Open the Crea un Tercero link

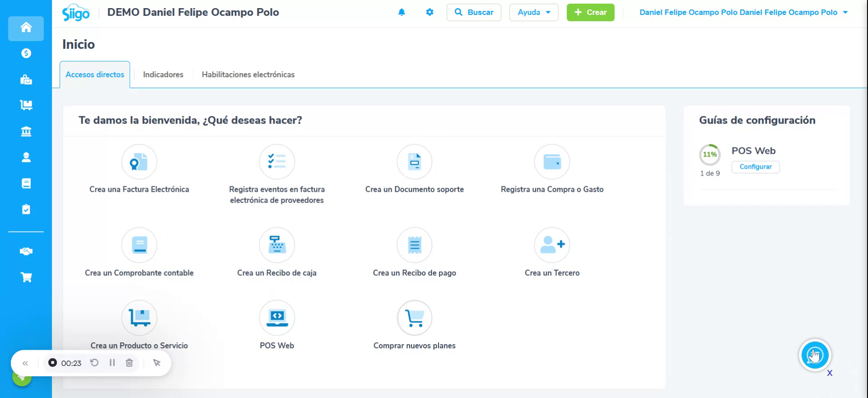pos(552,273)
